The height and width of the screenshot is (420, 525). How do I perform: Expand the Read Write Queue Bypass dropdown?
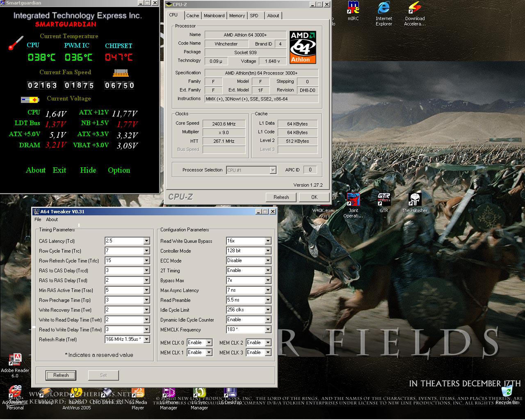pyautogui.click(x=268, y=241)
